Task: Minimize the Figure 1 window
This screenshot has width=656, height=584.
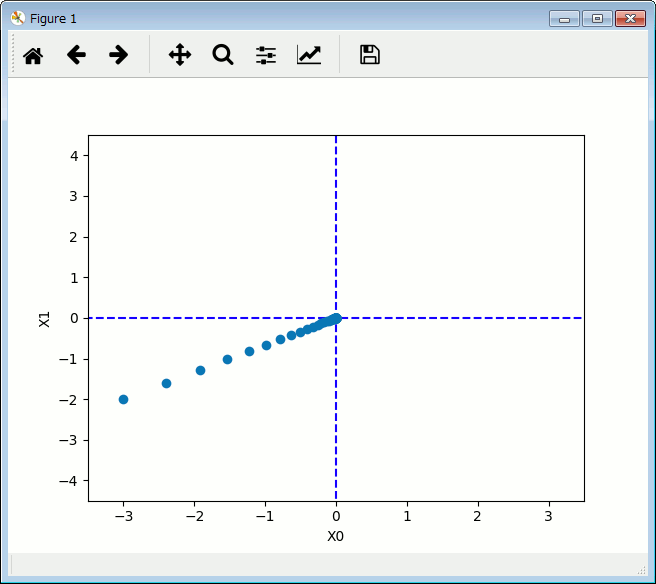Action: click(x=564, y=18)
